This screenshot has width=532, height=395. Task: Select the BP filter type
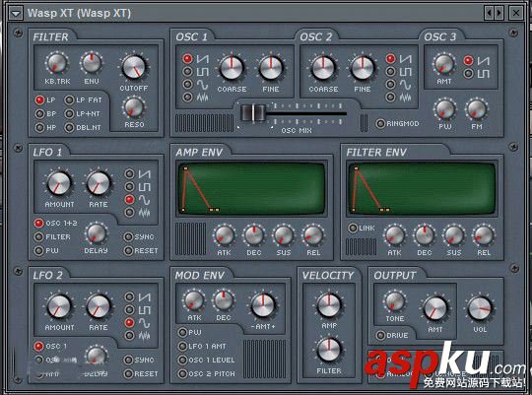[39, 113]
